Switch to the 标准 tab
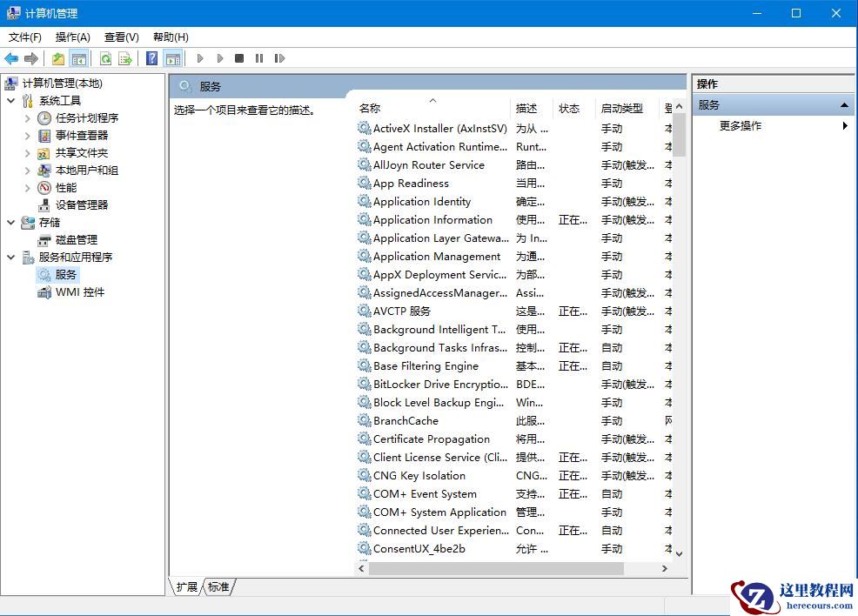This screenshot has height=616, width=858. [218, 587]
